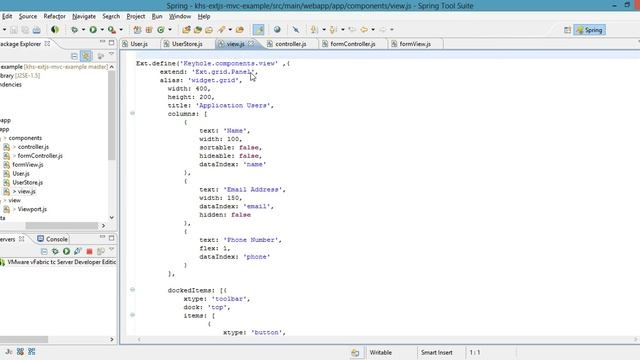Click the External Tools run icon
The width and height of the screenshot is (640, 360).
tap(111, 30)
